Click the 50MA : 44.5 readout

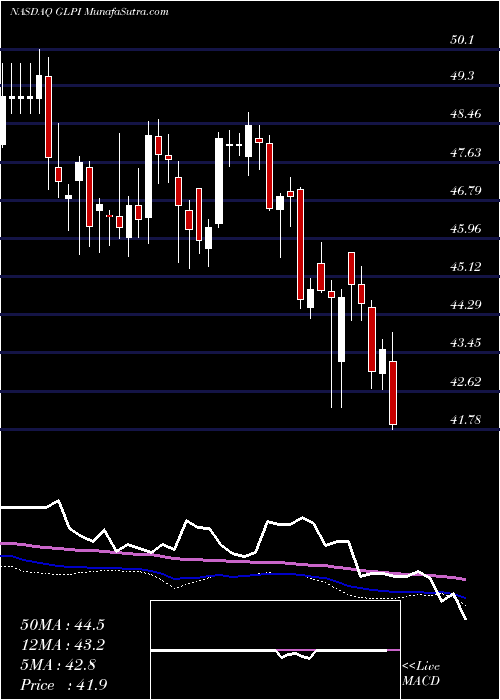tap(62, 625)
